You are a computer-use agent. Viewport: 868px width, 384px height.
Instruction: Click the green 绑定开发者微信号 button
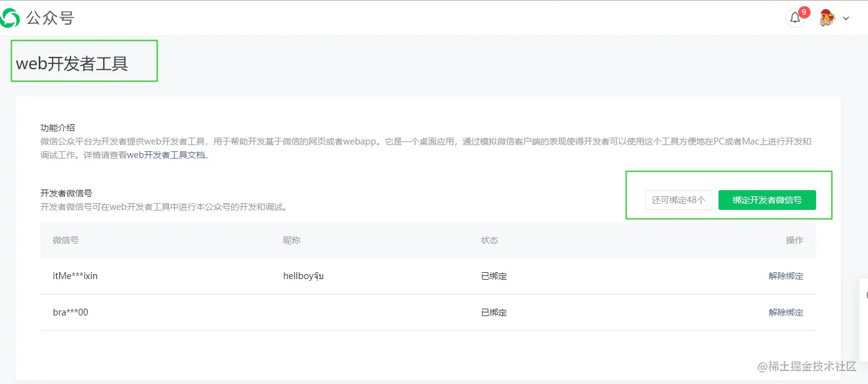766,200
